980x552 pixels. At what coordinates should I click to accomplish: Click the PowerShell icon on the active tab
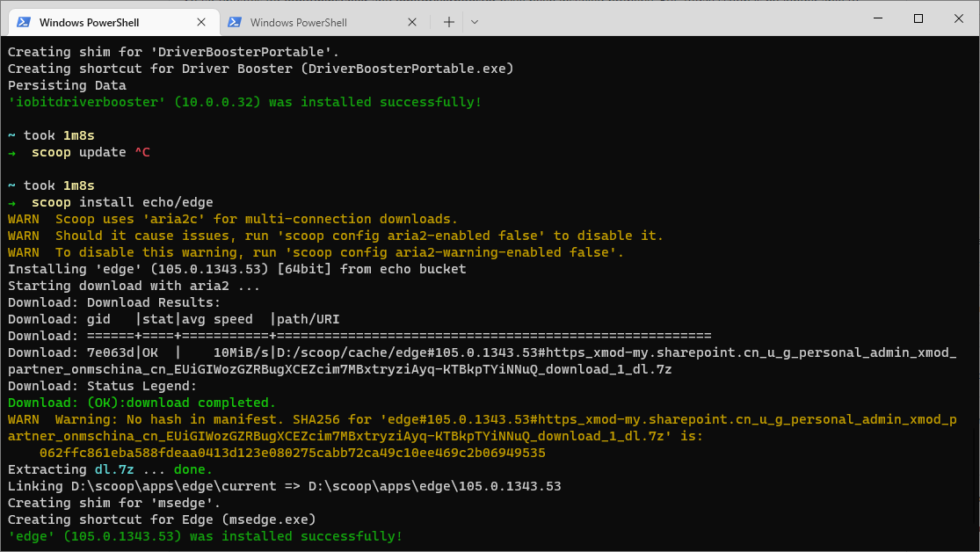point(24,22)
